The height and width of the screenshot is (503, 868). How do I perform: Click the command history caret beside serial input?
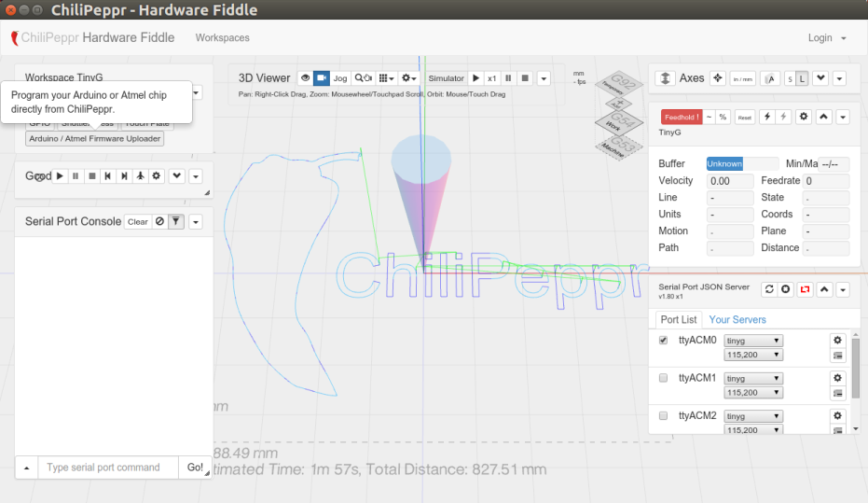pos(26,468)
